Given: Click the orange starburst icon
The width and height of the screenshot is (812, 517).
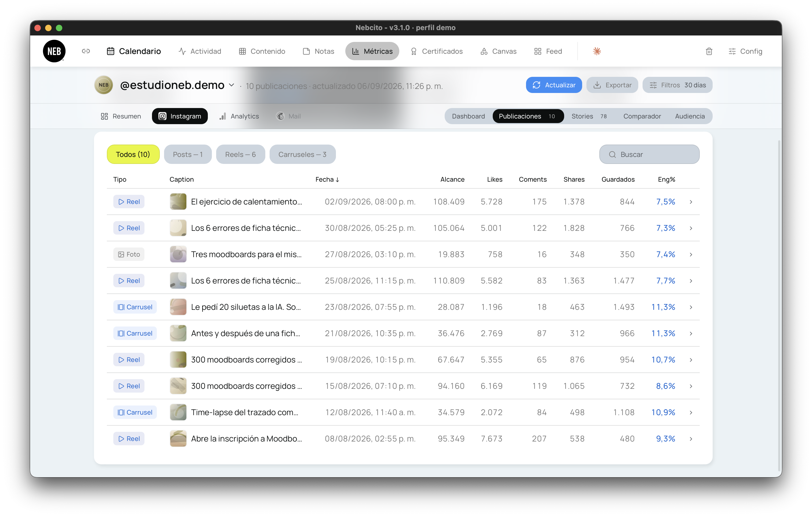Looking at the screenshot, I should point(597,51).
